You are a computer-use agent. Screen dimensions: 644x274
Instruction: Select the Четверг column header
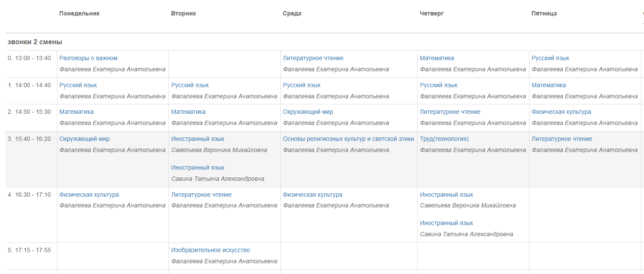coord(432,13)
